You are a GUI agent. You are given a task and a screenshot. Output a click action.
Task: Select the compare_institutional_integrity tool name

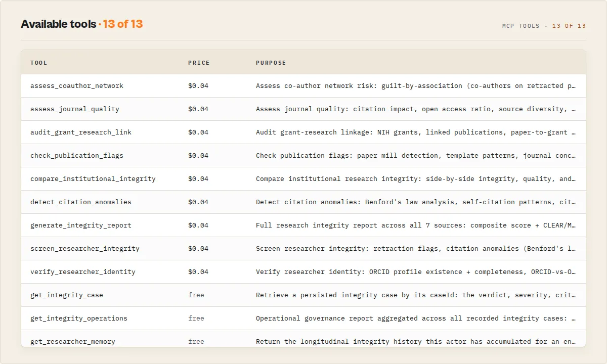click(x=93, y=178)
